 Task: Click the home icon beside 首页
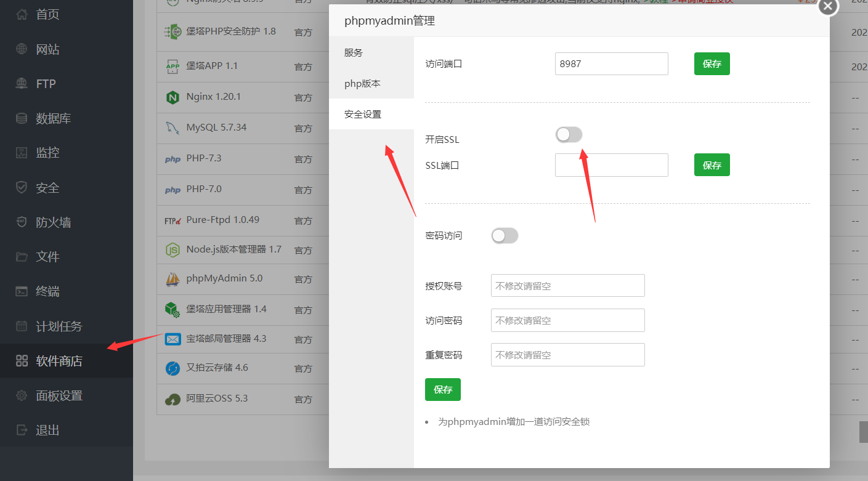[22, 14]
